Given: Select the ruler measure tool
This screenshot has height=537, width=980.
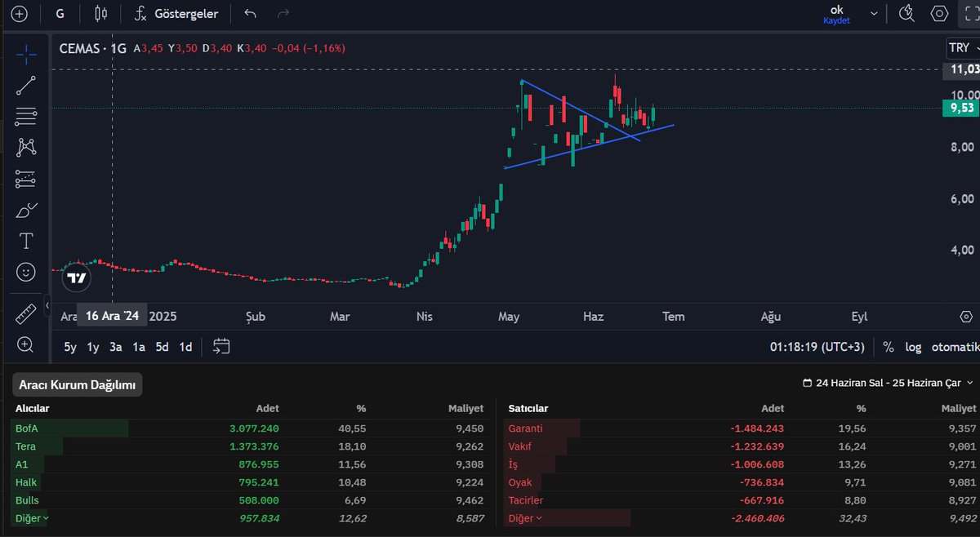Looking at the screenshot, I should [26, 313].
